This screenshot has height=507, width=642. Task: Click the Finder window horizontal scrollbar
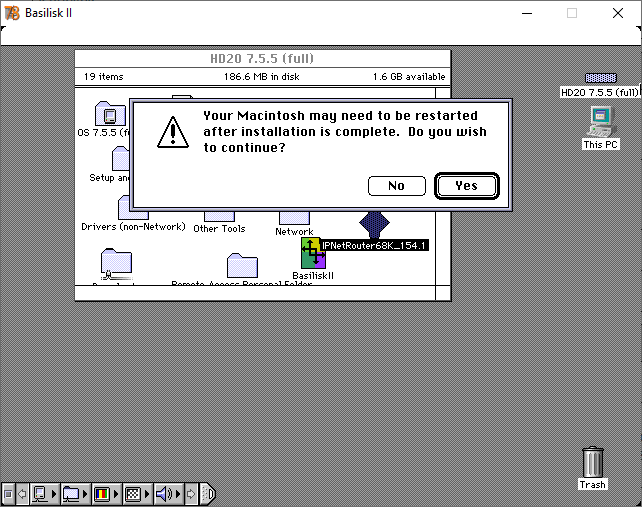tap(255, 293)
